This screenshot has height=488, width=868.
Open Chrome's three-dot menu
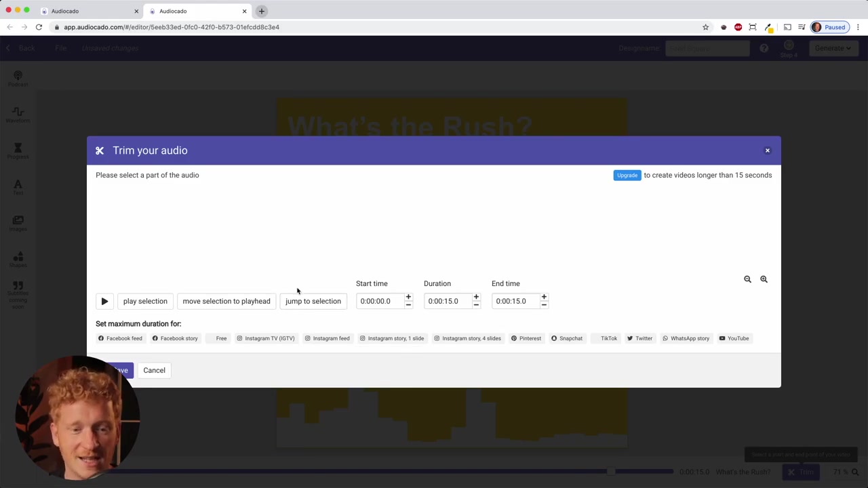click(x=858, y=27)
